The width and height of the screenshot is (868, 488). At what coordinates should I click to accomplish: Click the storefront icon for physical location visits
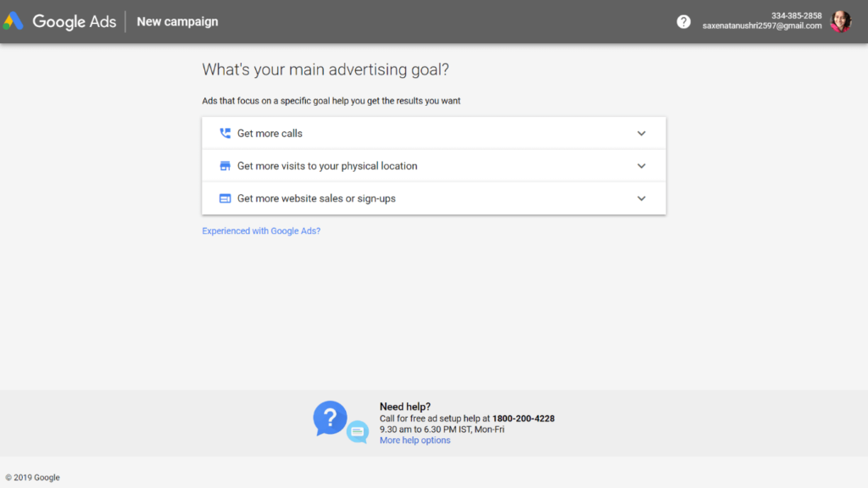pyautogui.click(x=225, y=166)
